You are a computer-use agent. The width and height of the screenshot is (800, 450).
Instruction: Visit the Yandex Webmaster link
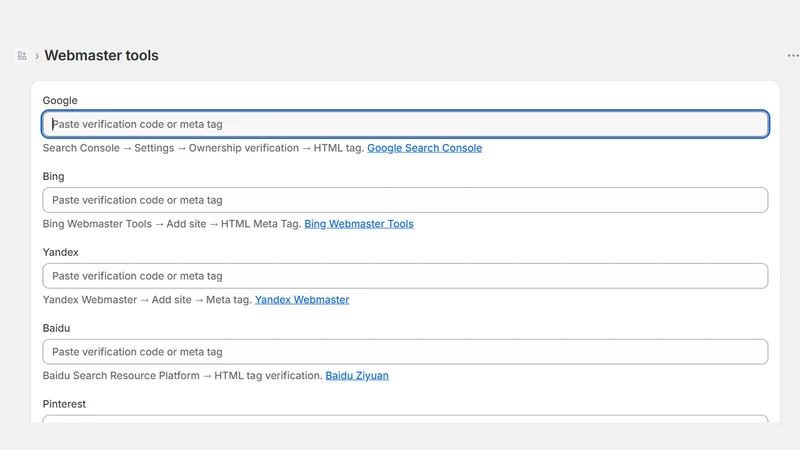coord(302,299)
